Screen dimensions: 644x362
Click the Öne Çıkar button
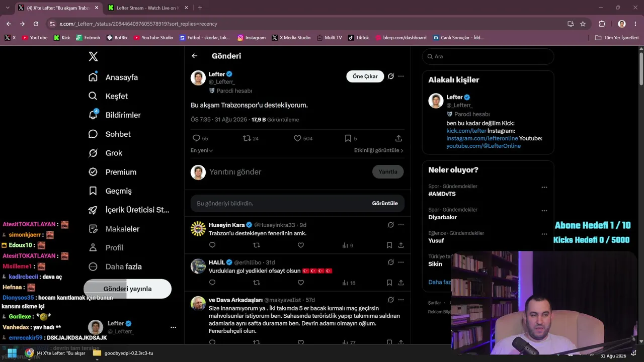coord(365,76)
